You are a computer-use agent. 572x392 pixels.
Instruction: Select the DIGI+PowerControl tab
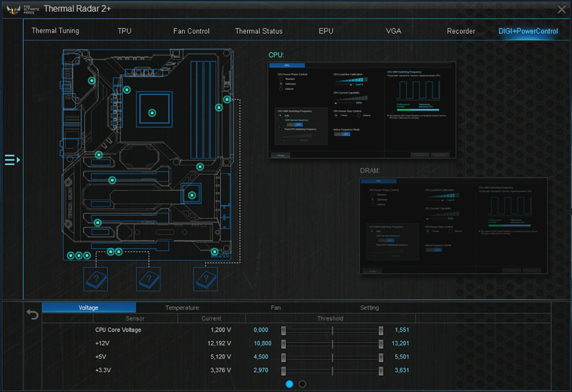528,31
